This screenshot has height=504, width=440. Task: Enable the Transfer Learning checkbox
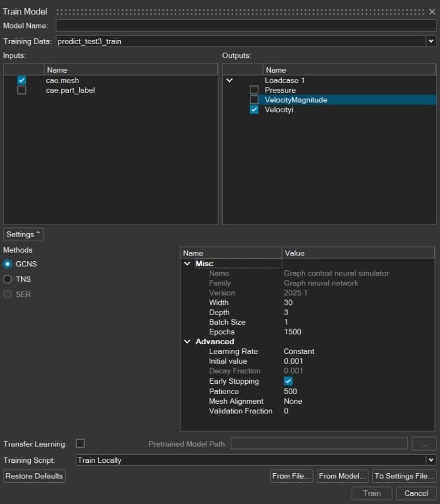(x=80, y=443)
